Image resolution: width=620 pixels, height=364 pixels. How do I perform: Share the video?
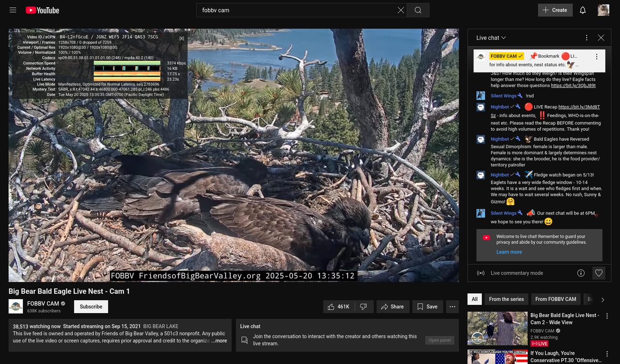(x=392, y=306)
